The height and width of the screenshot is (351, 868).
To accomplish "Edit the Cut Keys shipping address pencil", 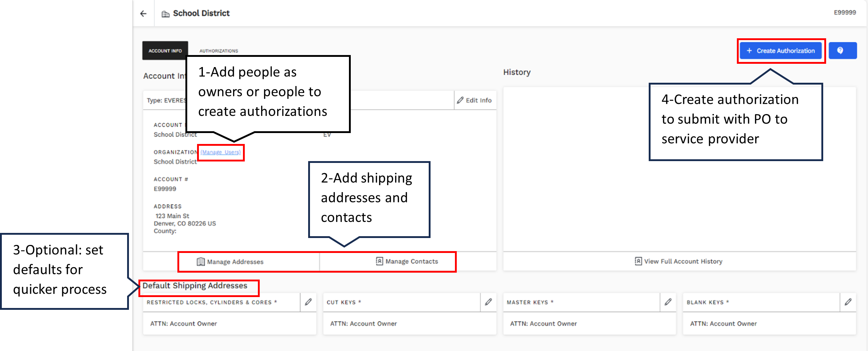I will click(488, 302).
